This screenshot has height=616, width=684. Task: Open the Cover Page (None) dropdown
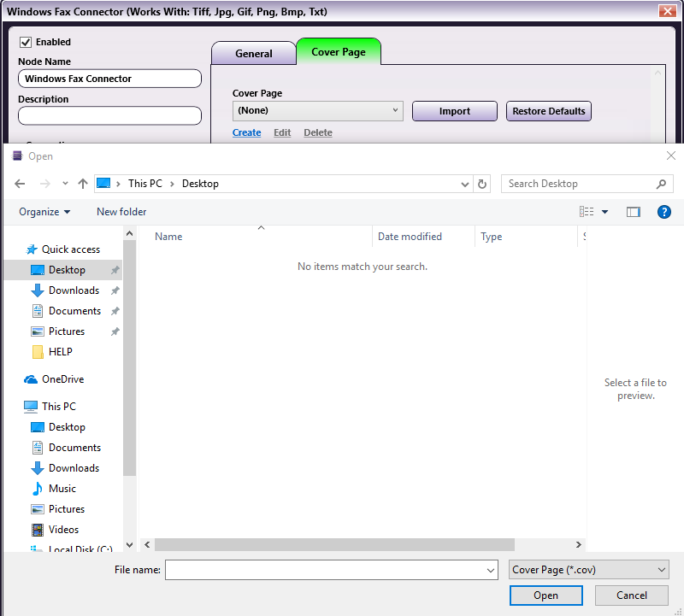click(317, 111)
